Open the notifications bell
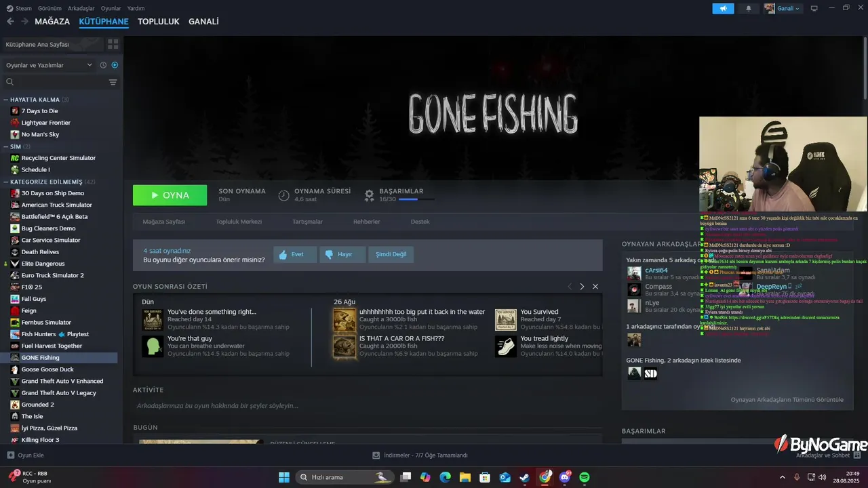The image size is (868, 488). tap(749, 8)
